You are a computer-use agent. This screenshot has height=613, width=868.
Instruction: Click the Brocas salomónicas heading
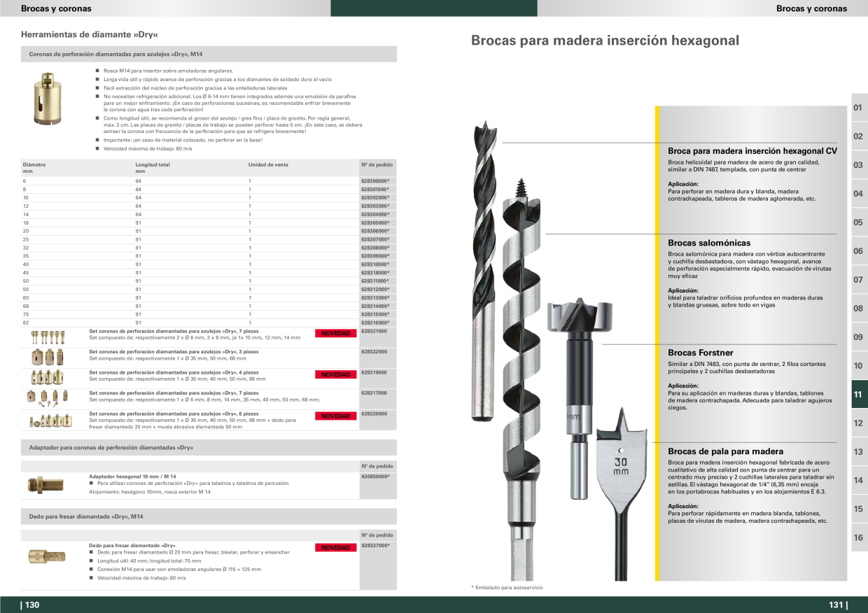709,243
